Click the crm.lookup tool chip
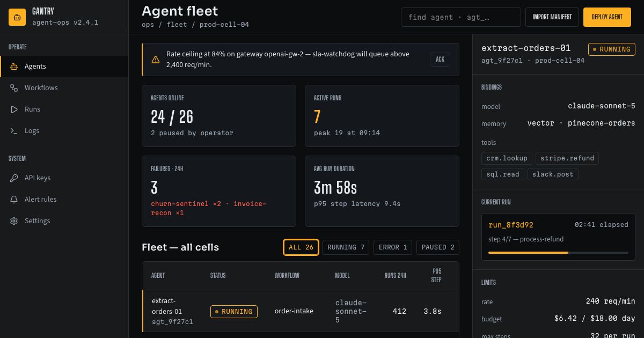 (x=507, y=158)
